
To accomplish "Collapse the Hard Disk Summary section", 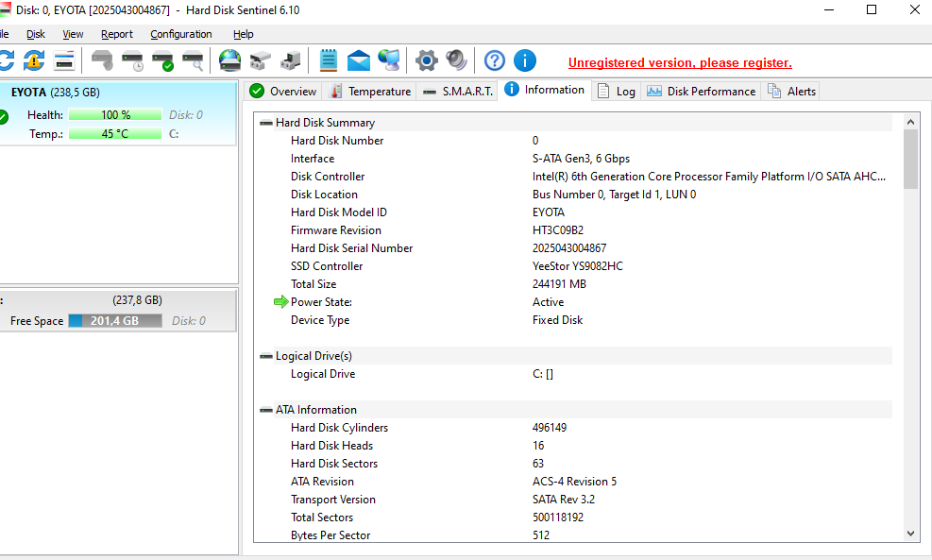I will 267,123.
